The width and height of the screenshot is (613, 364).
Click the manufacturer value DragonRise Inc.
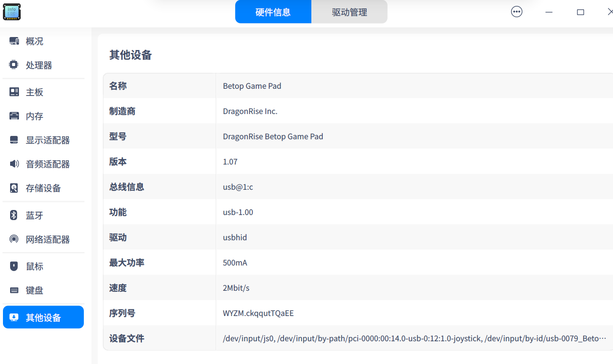pos(250,111)
